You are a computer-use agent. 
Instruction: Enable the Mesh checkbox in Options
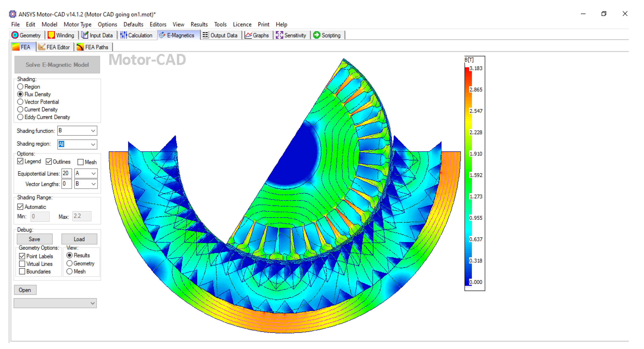pyautogui.click(x=80, y=162)
